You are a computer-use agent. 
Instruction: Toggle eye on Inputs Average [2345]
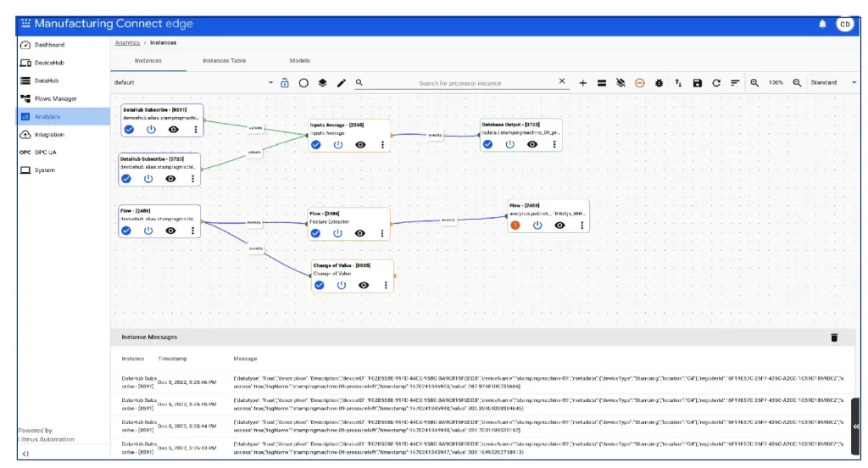point(360,144)
